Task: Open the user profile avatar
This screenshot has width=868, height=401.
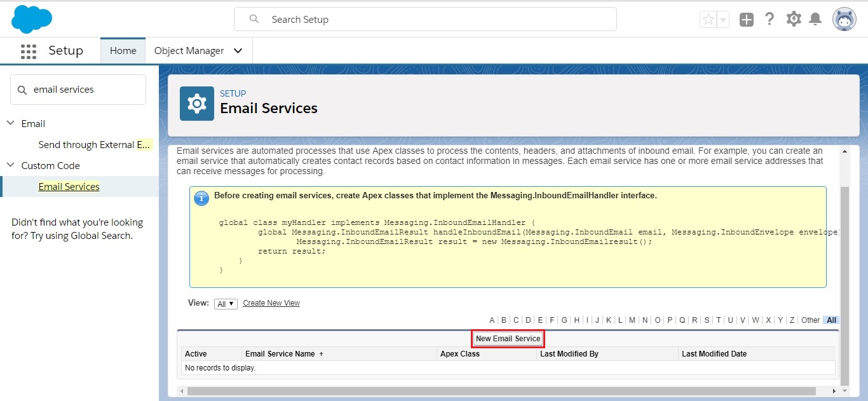Action: 844,19
